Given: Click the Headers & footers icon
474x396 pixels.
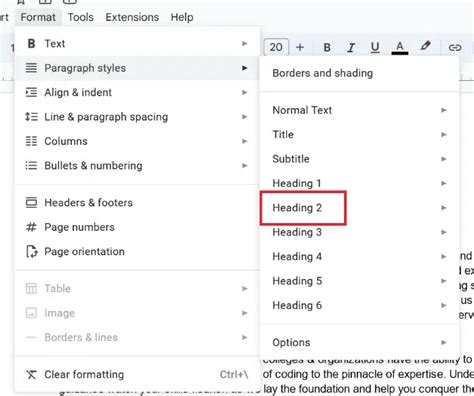Looking at the screenshot, I should pyautogui.click(x=31, y=203).
